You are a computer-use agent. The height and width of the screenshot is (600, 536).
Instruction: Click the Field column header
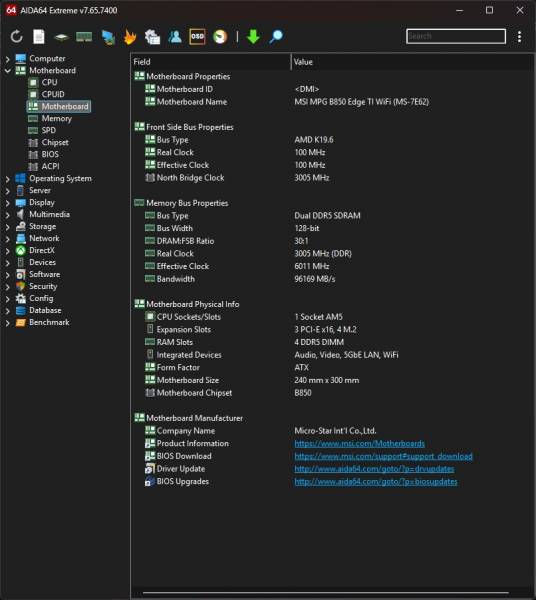tap(211, 62)
